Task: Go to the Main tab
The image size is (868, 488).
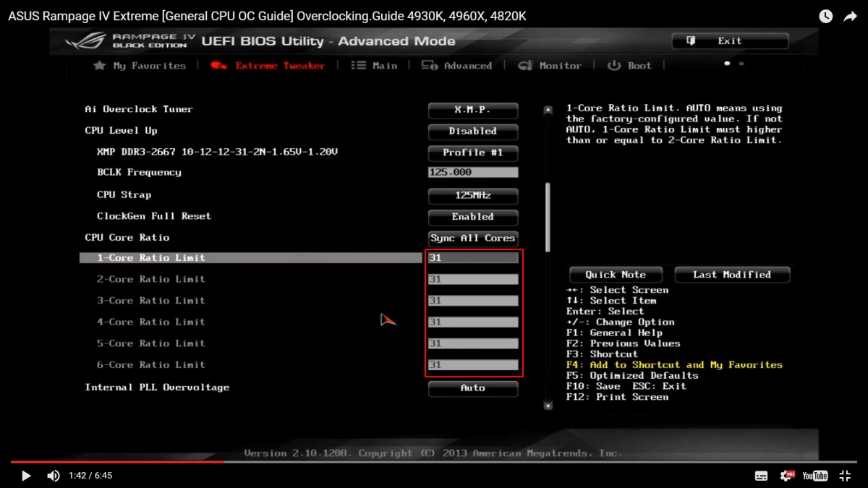Action: 374,65
